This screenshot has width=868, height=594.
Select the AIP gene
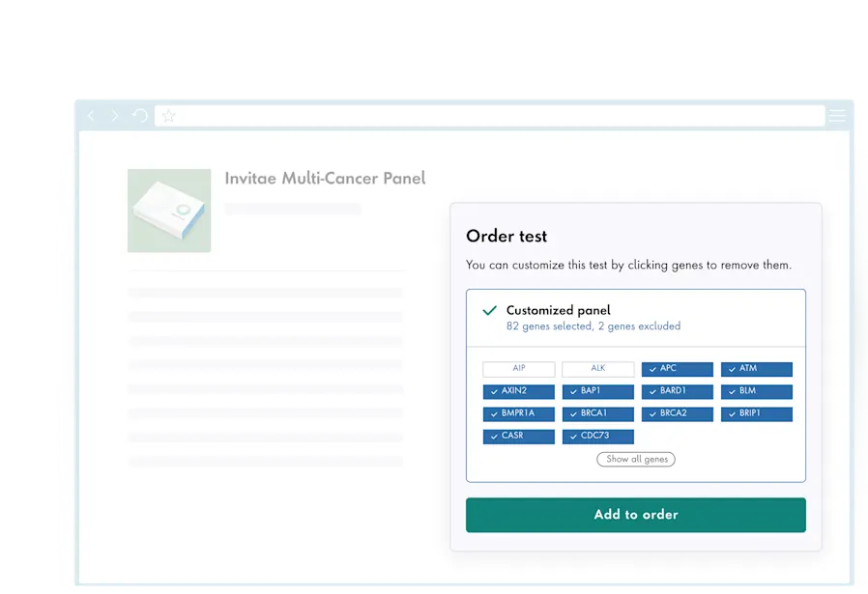point(519,369)
